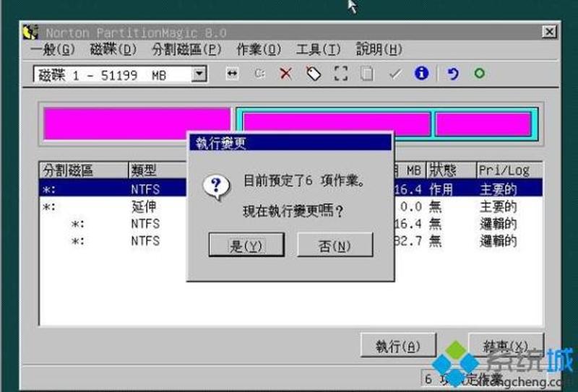Click the 執行(A) apply button

tap(398, 345)
